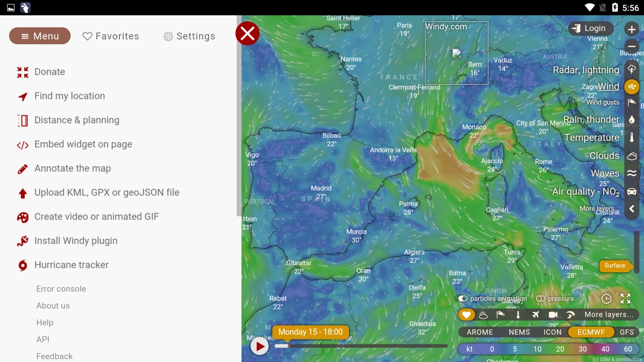Select the Waves layer icon

click(x=632, y=173)
